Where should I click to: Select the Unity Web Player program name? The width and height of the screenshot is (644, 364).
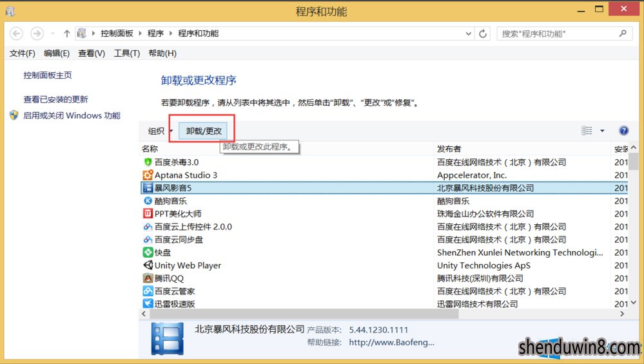(188, 265)
